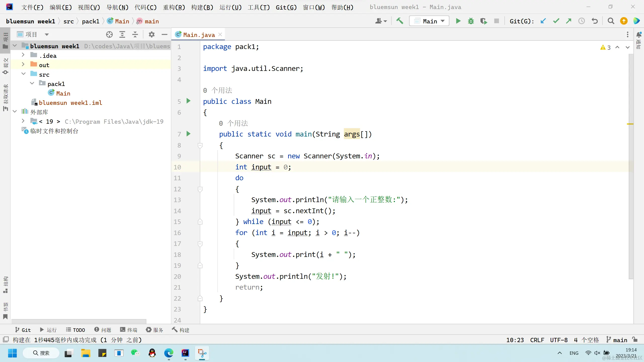Open Search Everywhere magnifier icon
Image resolution: width=644 pixels, height=362 pixels.
tap(611, 21)
